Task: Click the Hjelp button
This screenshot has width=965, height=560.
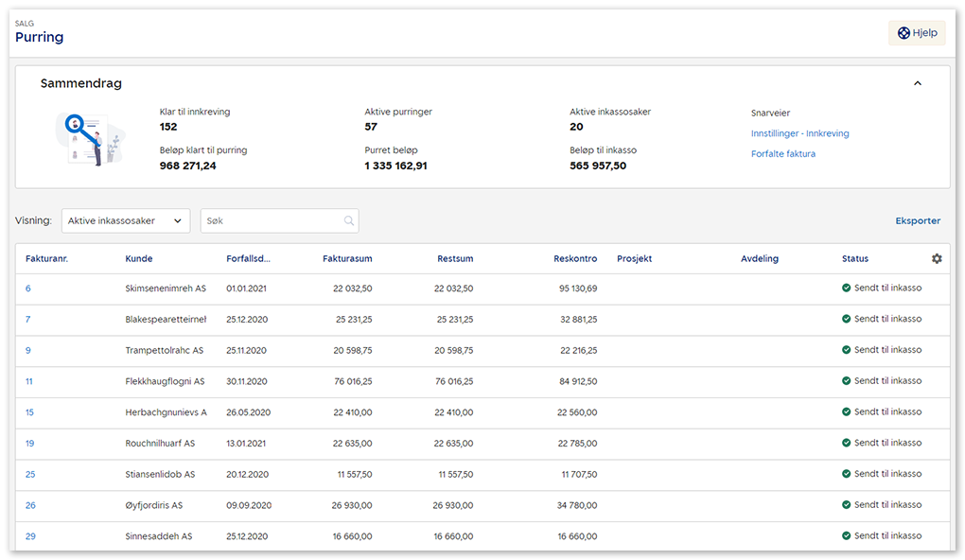Action: [917, 33]
